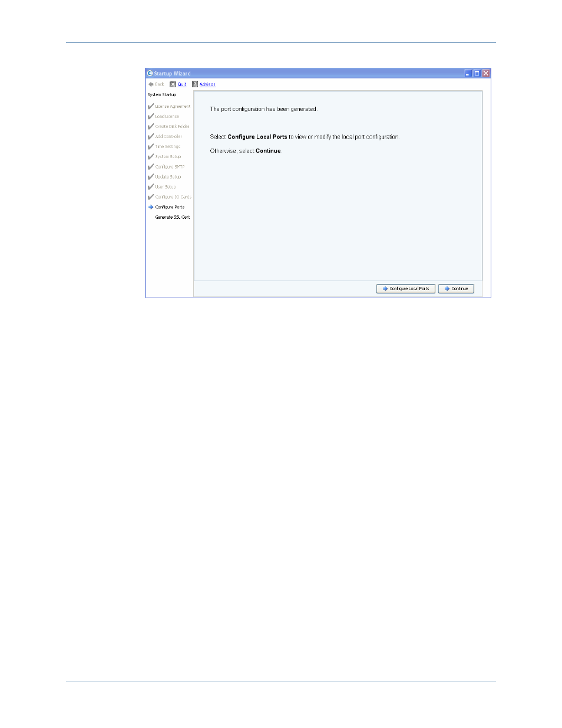Select the Configure SMTP step

click(170, 167)
